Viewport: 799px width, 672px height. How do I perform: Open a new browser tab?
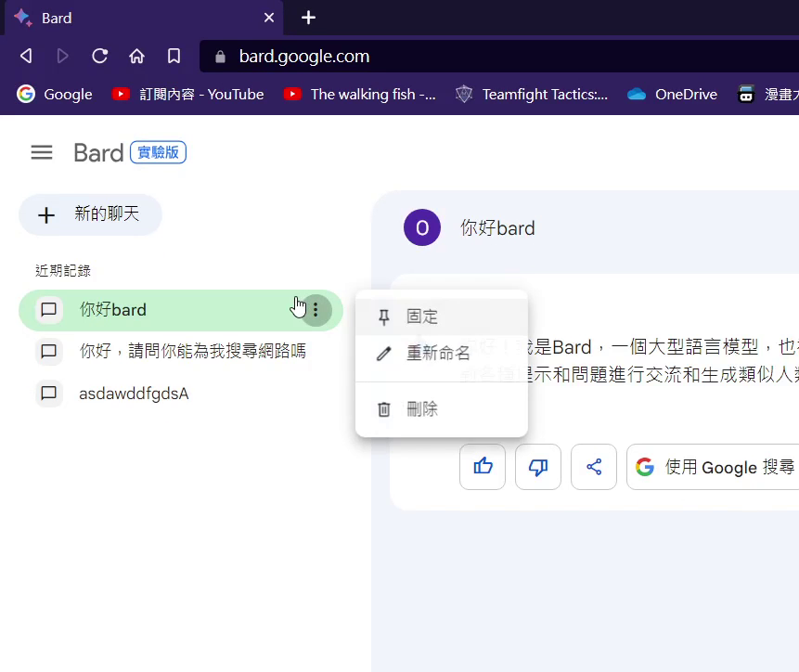(x=308, y=18)
